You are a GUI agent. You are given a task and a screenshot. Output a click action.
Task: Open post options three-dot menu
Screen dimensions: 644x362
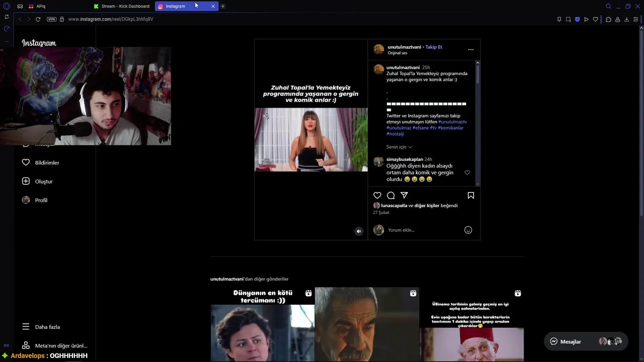click(471, 50)
